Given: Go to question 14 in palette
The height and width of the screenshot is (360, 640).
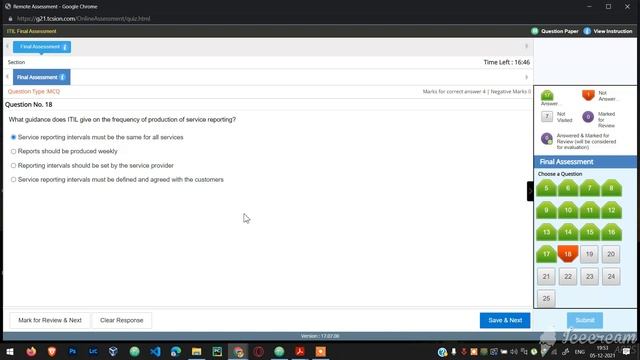Looking at the screenshot, I should tap(568, 232).
